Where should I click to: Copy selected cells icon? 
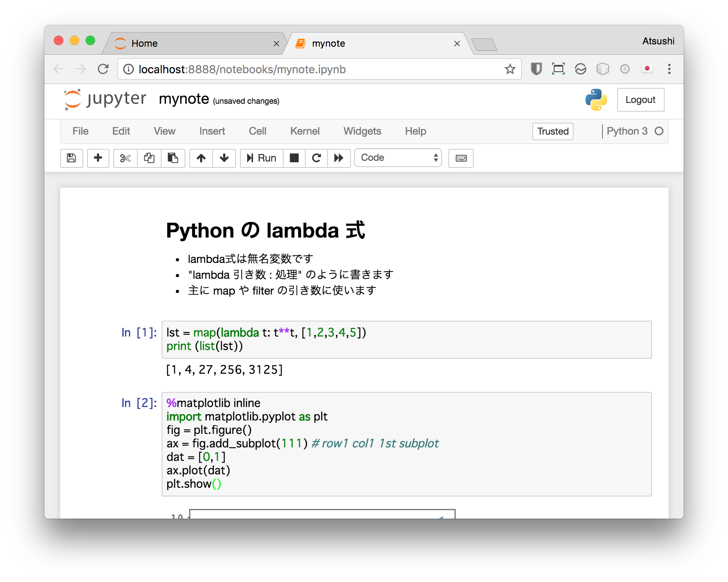click(149, 158)
